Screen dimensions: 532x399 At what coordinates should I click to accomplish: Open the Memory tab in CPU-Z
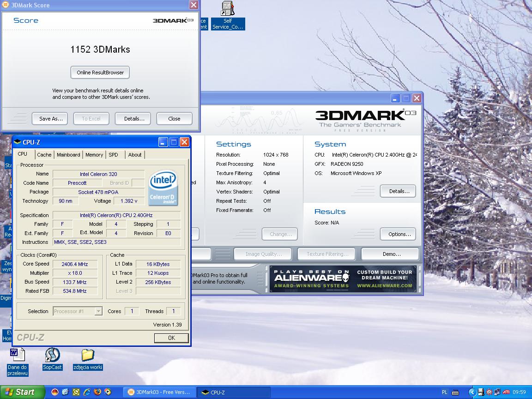click(94, 155)
